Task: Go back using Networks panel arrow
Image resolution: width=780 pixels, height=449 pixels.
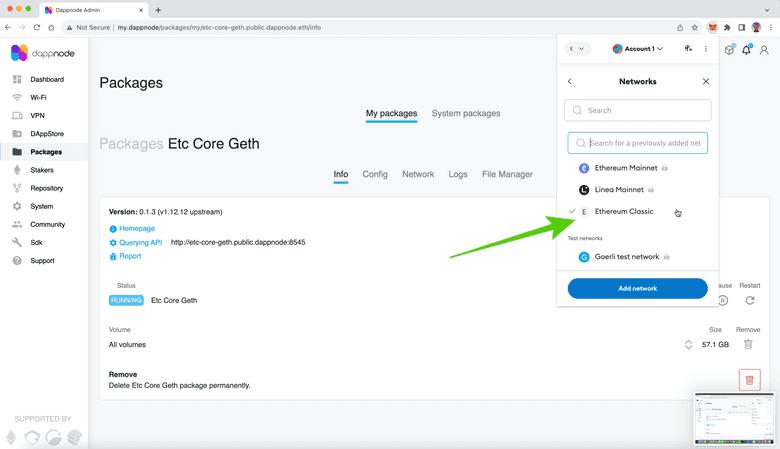Action: pyautogui.click(x=570, y=81)
